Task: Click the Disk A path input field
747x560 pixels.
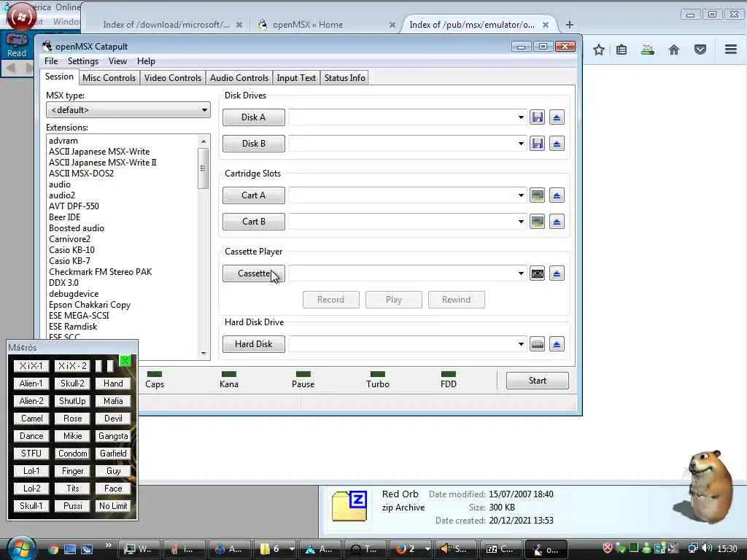Action: [x=403, y=117]
